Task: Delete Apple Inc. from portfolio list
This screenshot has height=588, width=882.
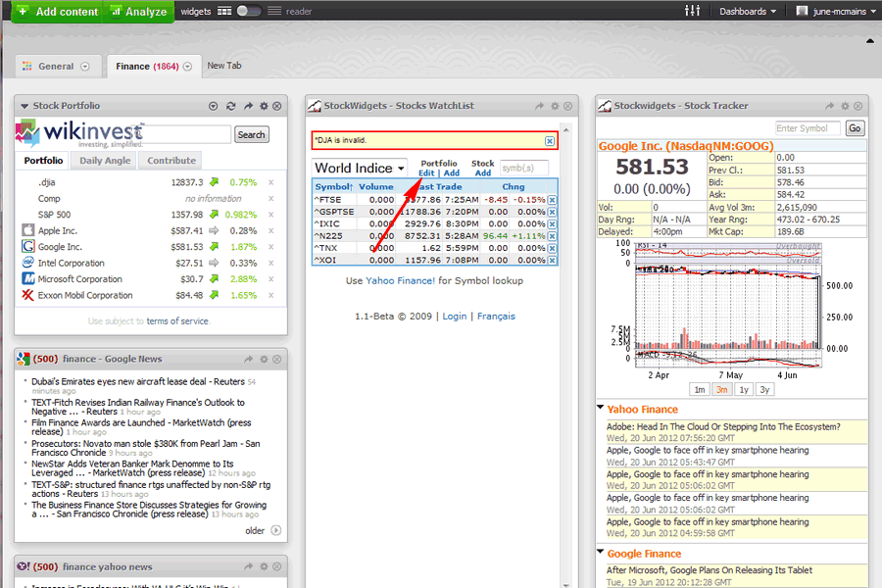Action: 271,230
